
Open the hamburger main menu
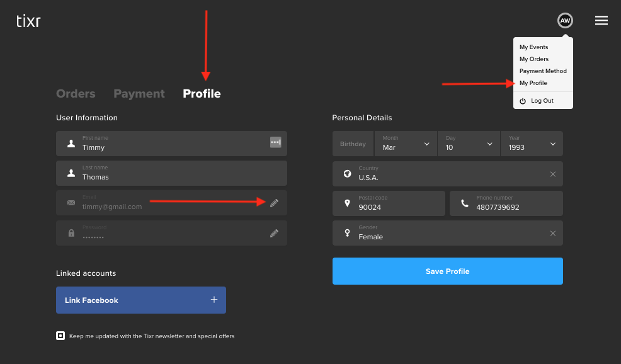pos(601,21)
